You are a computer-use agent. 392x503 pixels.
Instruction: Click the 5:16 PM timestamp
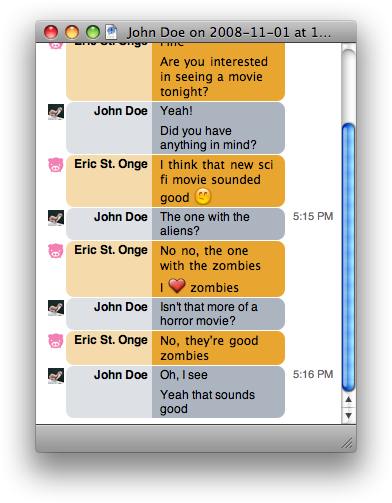coord(313,374)
